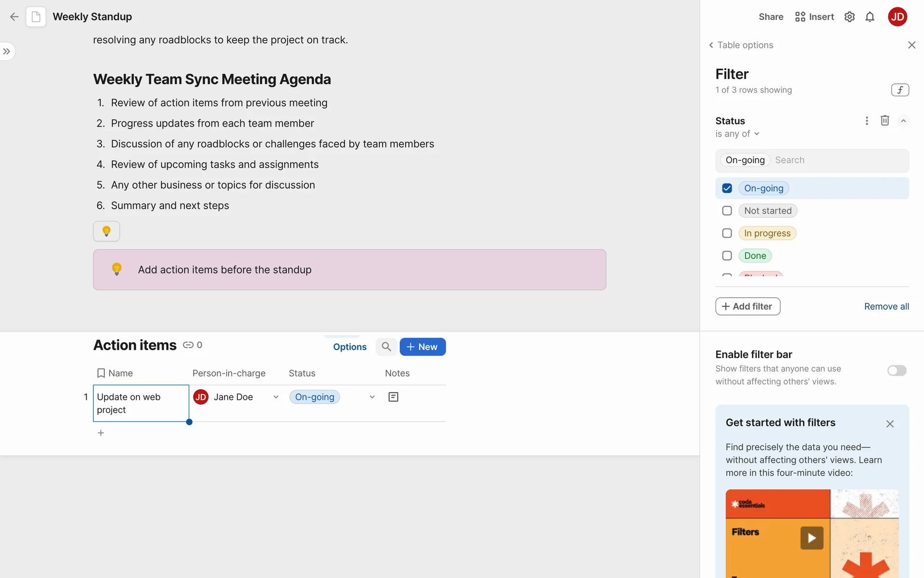924x578 pixels.
Task: Open Jane Doe person dropdown arrow
Action: 276,397
